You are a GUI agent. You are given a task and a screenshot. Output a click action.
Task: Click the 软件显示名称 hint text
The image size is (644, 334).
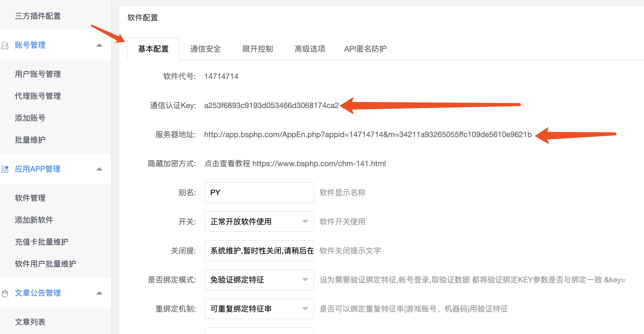click(x=343, y=193)
